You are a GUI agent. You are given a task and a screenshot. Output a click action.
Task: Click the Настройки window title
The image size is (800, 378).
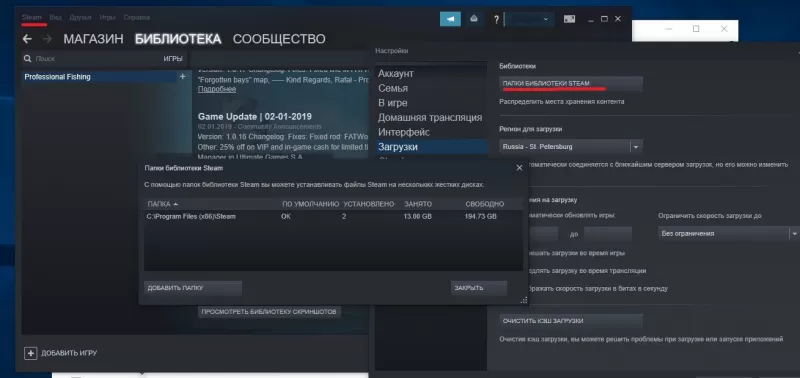tap(391, 51)
